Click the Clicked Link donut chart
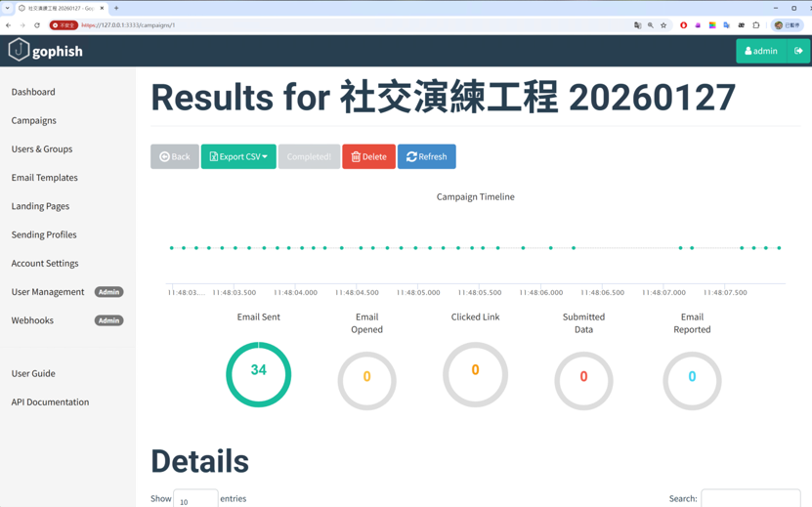 click(475, 374)
